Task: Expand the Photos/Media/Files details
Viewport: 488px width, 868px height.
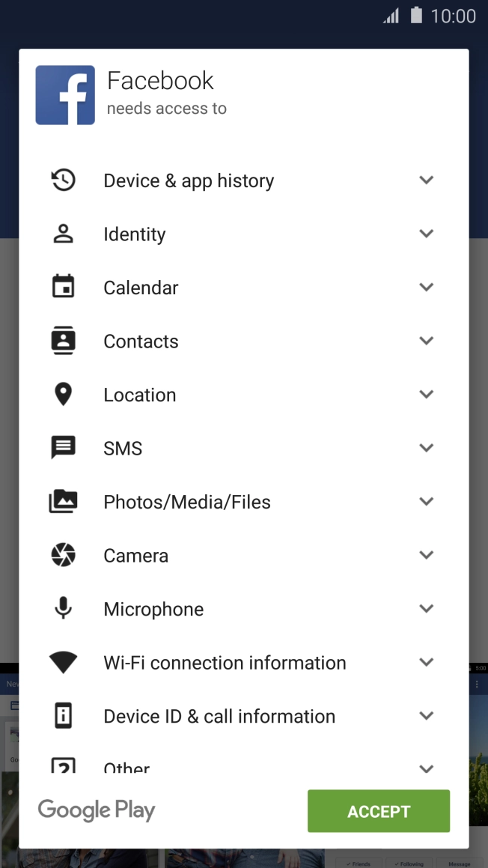Action: (x=426, y=501)
